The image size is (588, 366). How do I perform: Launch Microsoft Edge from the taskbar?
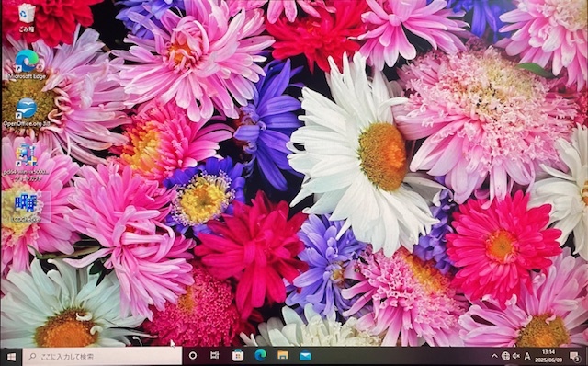(x=260, y=355)
